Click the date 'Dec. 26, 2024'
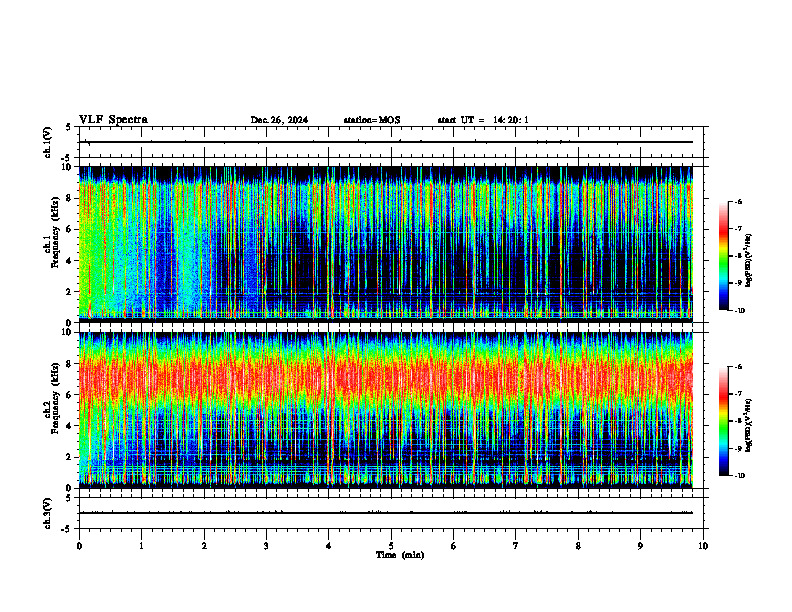The height and width of the screenshot is (612, 792). click(279, 120)
